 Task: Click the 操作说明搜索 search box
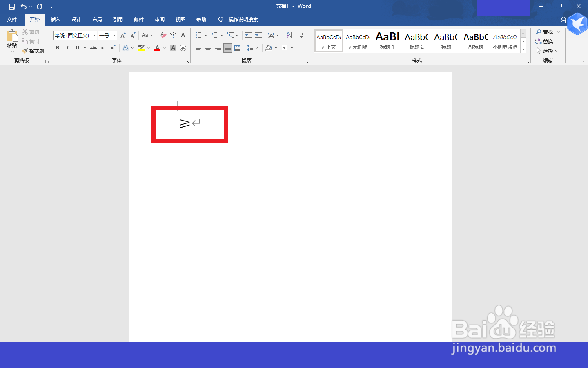[x=243, y=20]
